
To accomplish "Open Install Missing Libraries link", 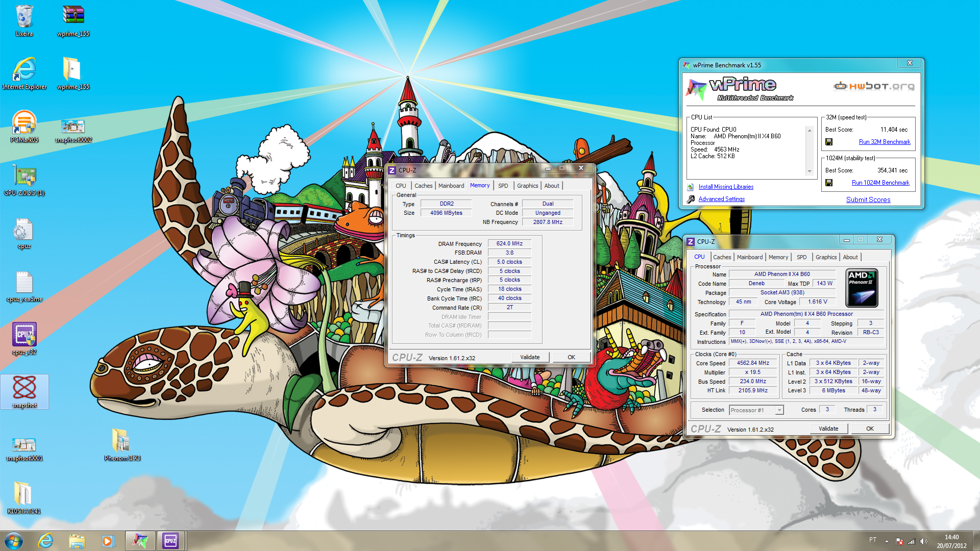I will 726,187.
